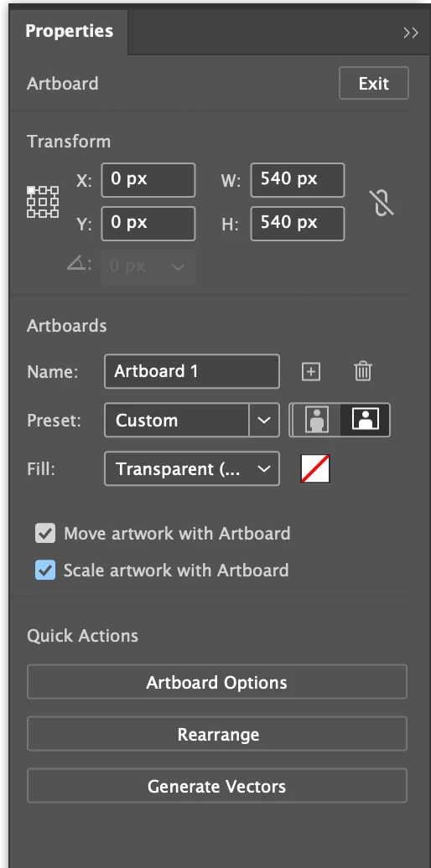431x868 pixels.
Task: Toggle the constrain width and height proportions link icon
Action: pyautogui.click(x=382, y=202)
